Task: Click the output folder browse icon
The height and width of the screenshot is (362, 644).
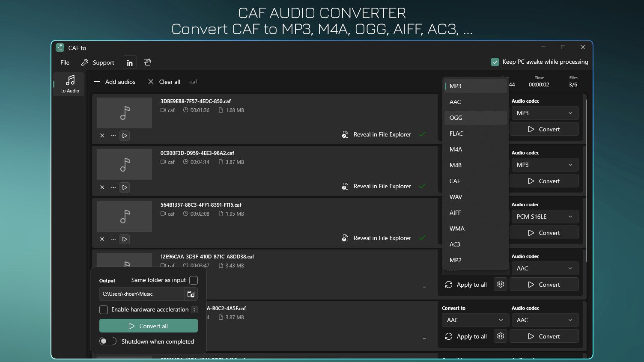Action: click(191, 294)
